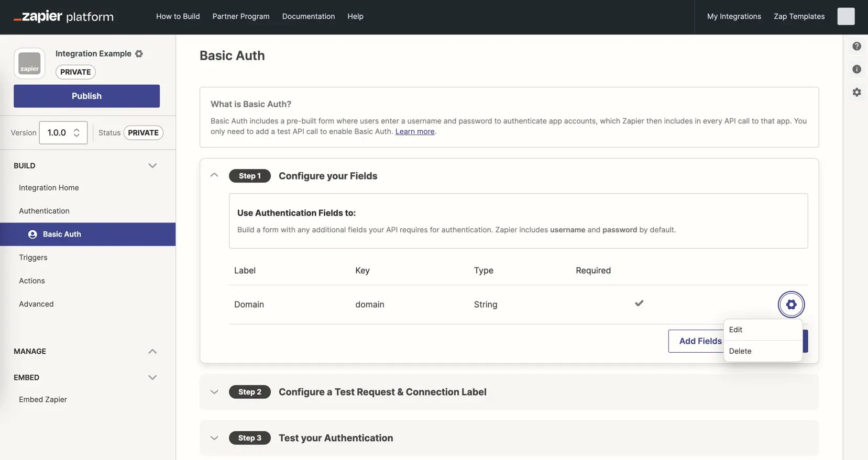Screen dimensions: 868x460
Task: Expand the MANAGE section chevron
Action: (x=152, y=351)
